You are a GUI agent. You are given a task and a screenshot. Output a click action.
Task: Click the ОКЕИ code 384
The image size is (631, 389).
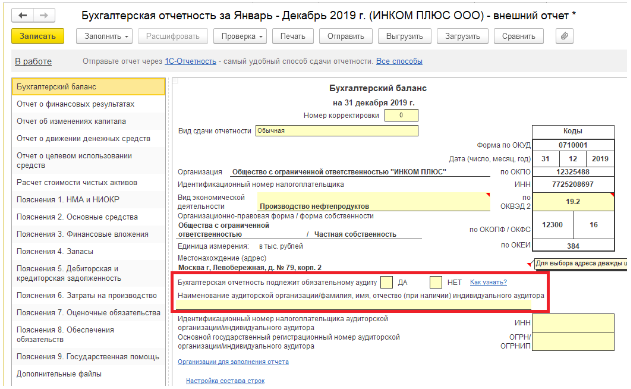[x=573, y=246]
